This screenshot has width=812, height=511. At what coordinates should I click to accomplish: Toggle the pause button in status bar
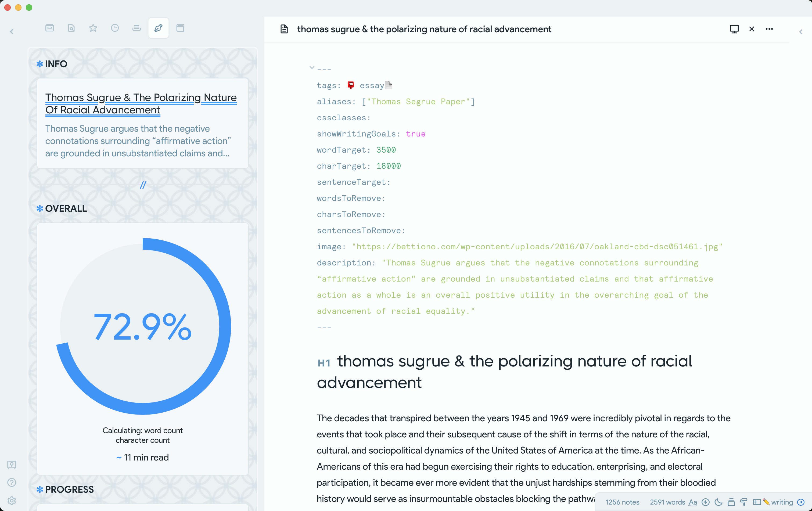801,502
